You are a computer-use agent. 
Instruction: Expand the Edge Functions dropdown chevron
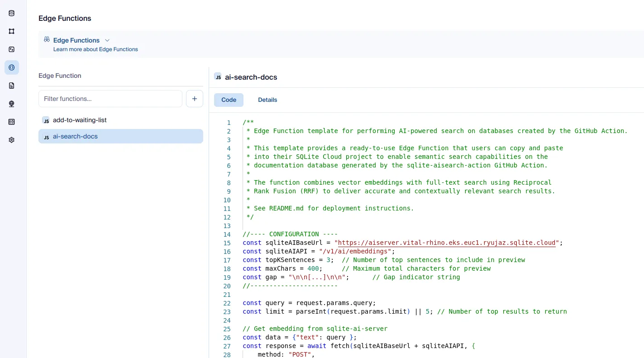pos(107,40)
